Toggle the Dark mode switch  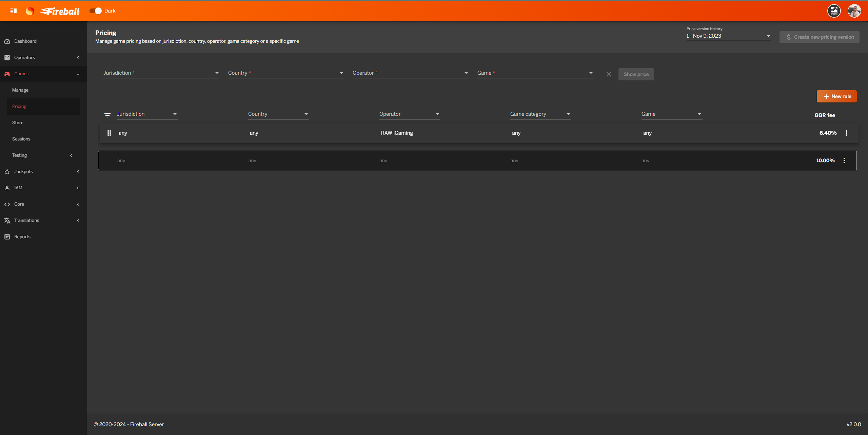[x=96, y=11]
